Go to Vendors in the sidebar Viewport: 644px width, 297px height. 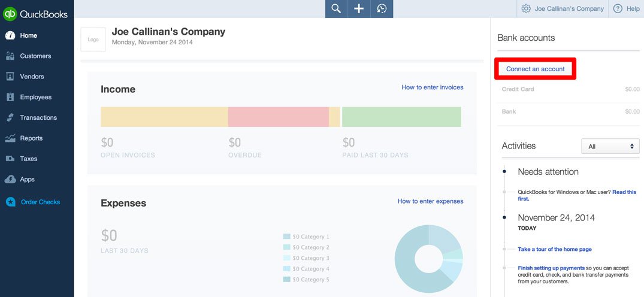click(x=32, y=77)
